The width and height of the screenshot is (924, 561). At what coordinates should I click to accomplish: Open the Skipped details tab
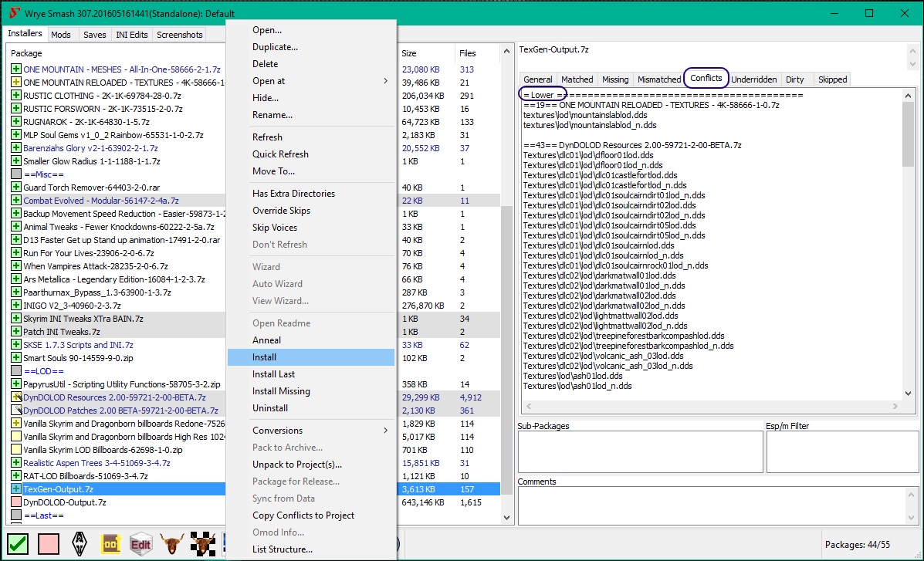832,79
